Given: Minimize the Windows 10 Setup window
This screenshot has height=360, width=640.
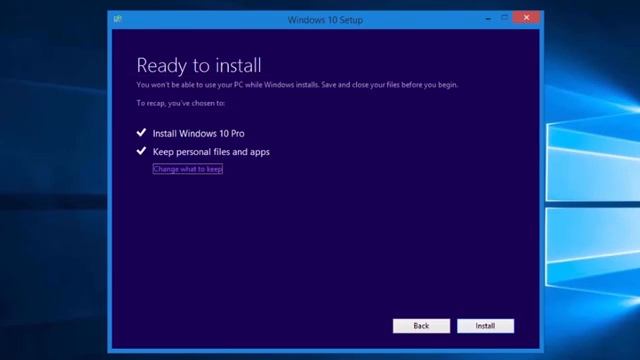Looking at the screenshot, I should tap(488, 19).
